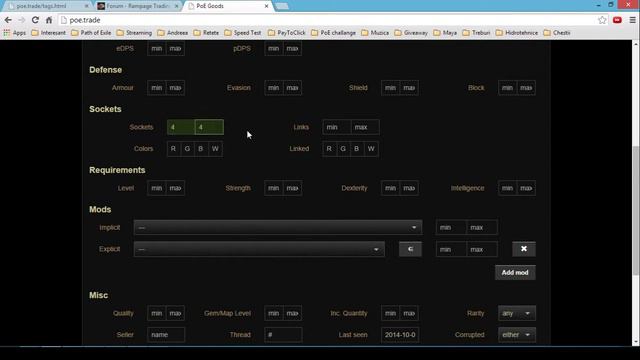640x360 pixels.
Task: Click the red extension icon in toolbar
Action: tap(617, 20)
